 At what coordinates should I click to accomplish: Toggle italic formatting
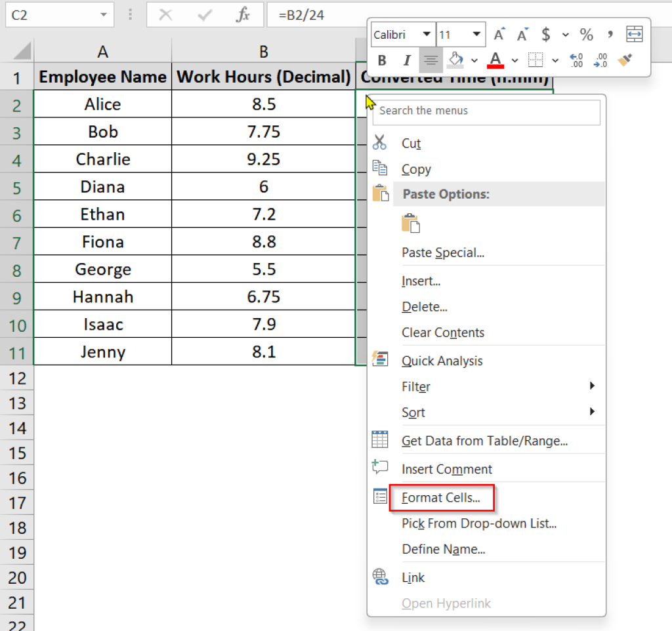pyautogui.click(x=407, y=60)
